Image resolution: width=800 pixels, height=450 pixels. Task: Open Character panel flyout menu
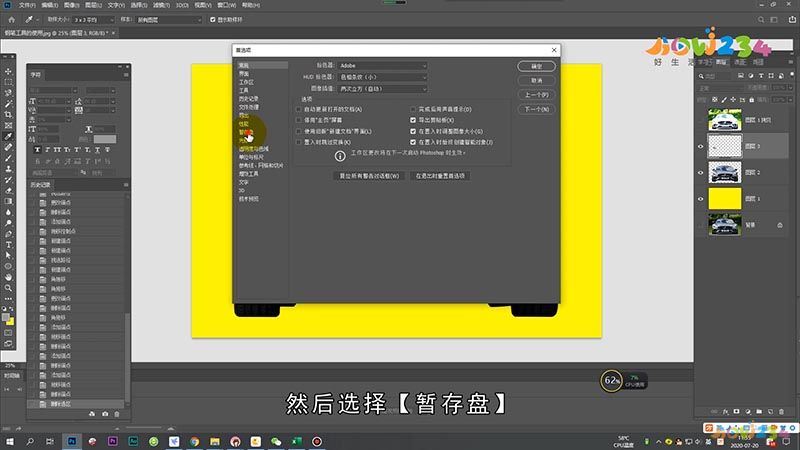coord(126,74)
